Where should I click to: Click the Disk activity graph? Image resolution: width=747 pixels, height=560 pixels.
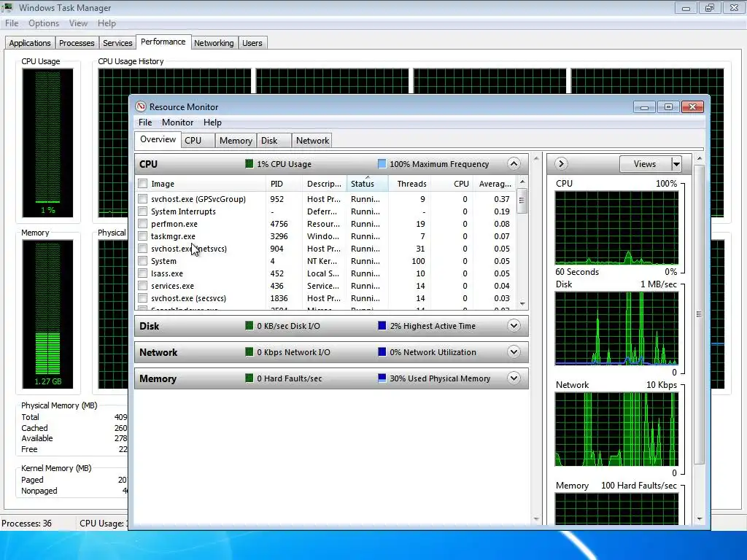616,328
